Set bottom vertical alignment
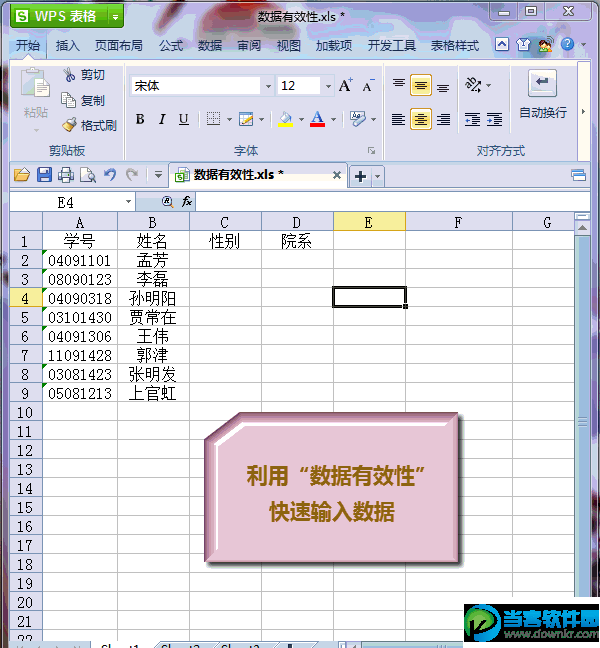Viewport: 600px width, 648px height. (443, 87)
